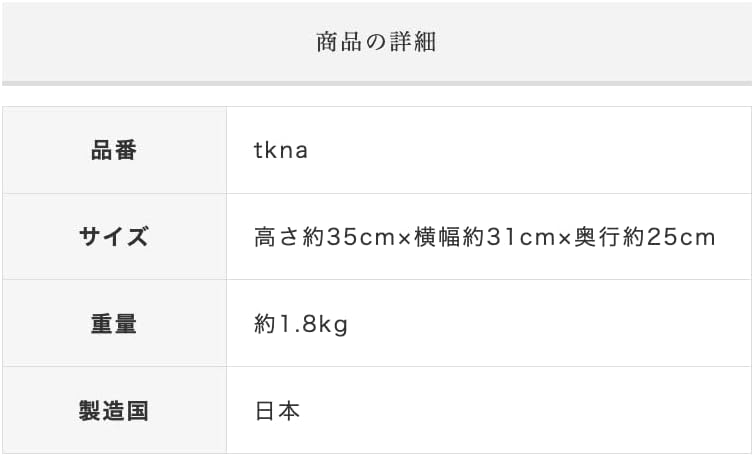Select the 製造国 label cell
754x456 pixels.
click(114, 410)
